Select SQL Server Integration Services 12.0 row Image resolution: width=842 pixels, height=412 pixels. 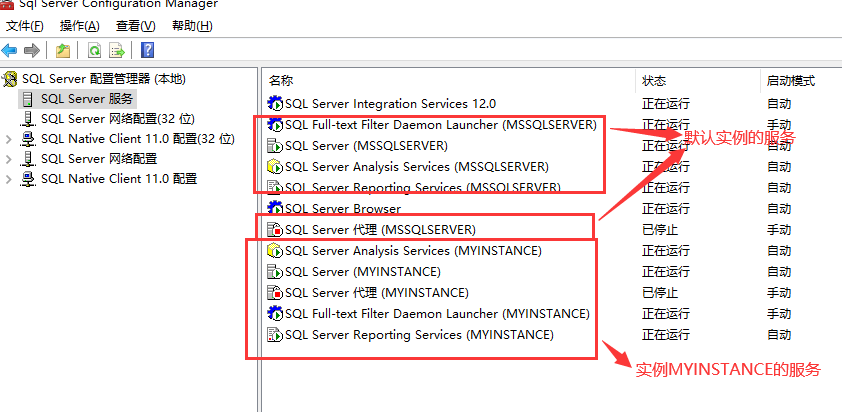390,103
